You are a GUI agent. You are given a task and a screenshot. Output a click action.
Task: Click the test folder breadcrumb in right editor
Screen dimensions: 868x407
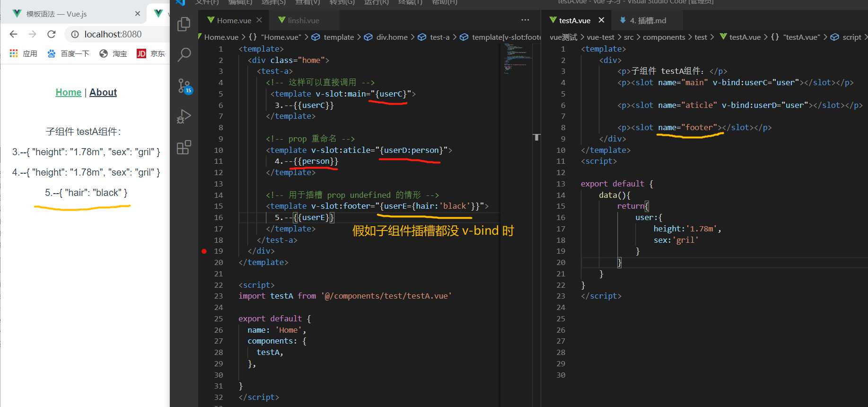click(x=701, y=37)
